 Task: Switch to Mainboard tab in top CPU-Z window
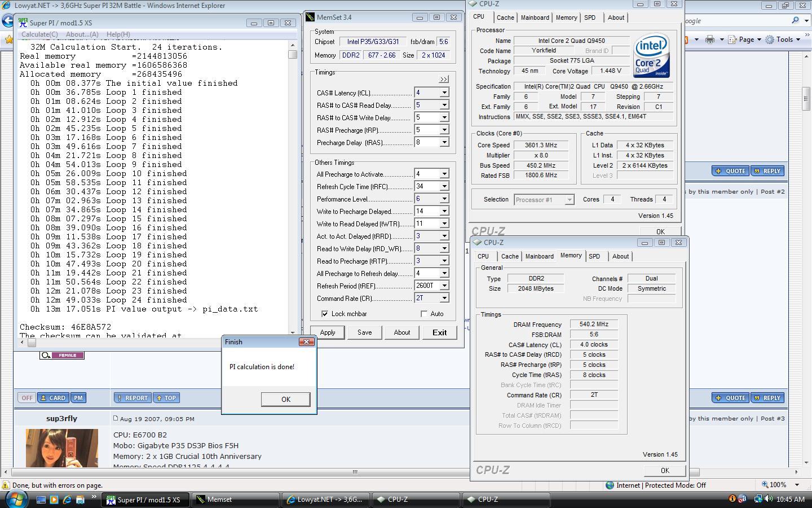pyautogui.click(x=535, y=17)
